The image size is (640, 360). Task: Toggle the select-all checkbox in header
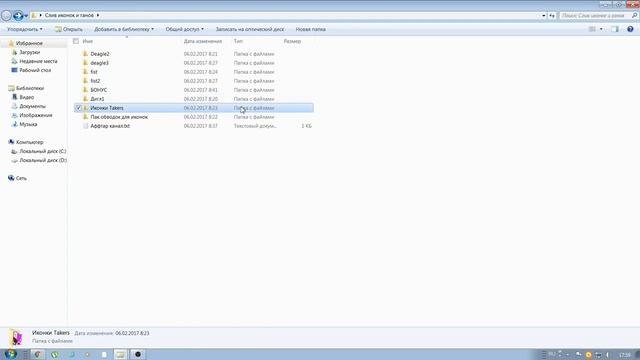click(76, 41)
